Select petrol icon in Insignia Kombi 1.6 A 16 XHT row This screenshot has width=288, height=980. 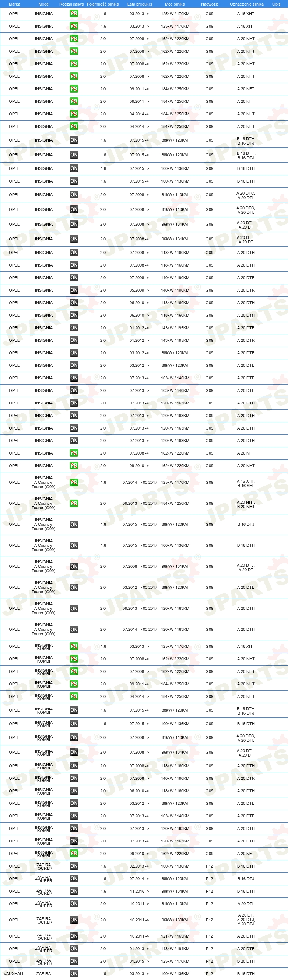coord(74,646)
